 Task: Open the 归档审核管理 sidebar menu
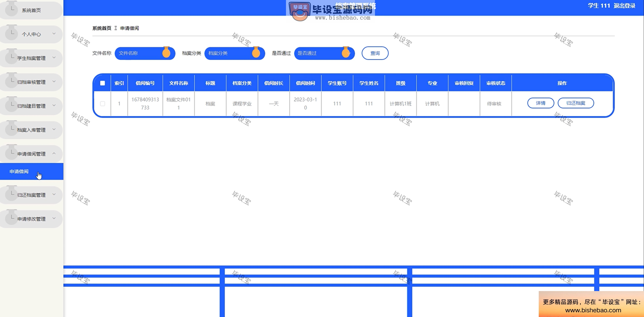pyautogui.click(x=31, y=82)
